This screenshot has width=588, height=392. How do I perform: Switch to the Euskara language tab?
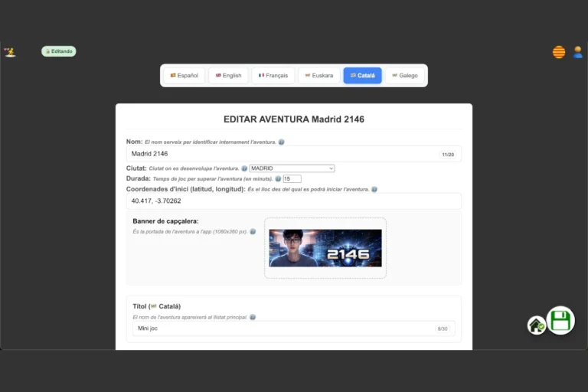[319, 75]
